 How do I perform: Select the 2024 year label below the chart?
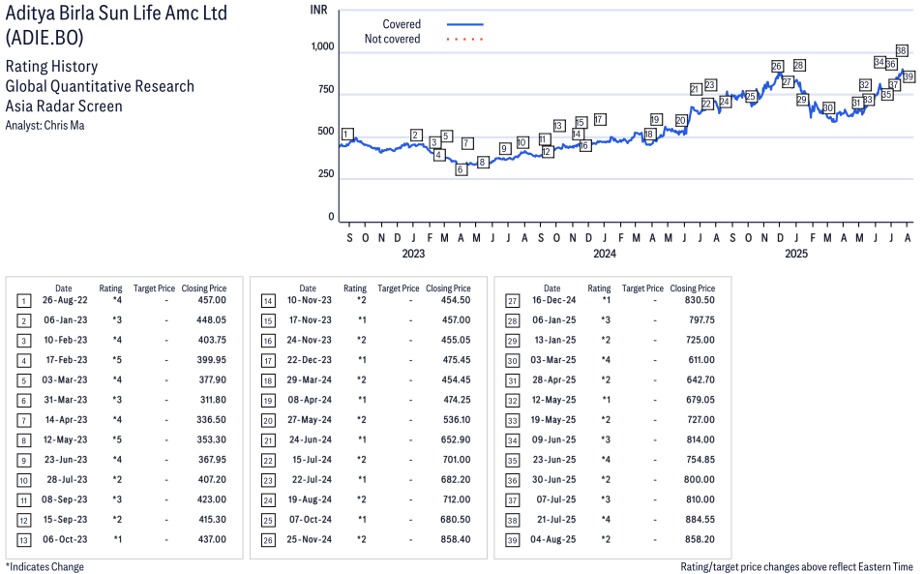pyautogui.click(x=605, y=254)
